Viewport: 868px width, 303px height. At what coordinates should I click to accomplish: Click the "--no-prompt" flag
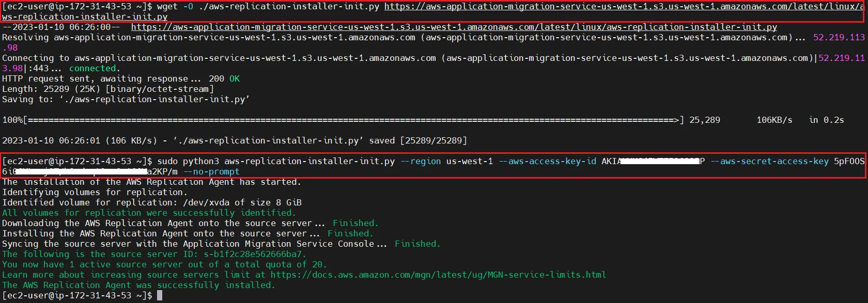coord(211,171)
